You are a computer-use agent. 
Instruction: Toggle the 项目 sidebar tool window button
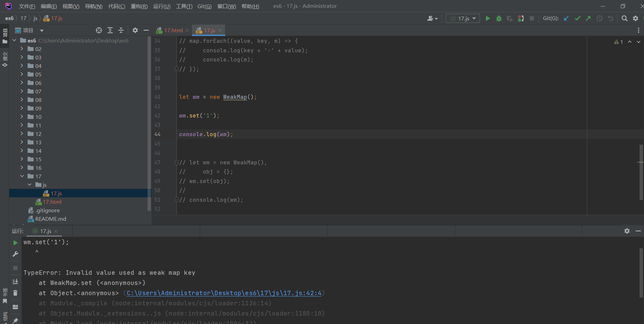tap(5, 36)
